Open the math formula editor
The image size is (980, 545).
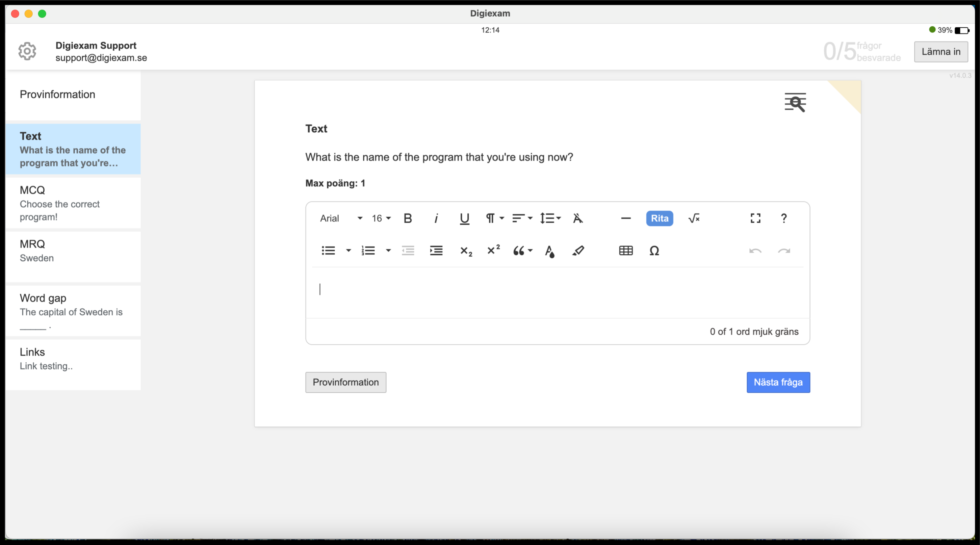[694, 218]
